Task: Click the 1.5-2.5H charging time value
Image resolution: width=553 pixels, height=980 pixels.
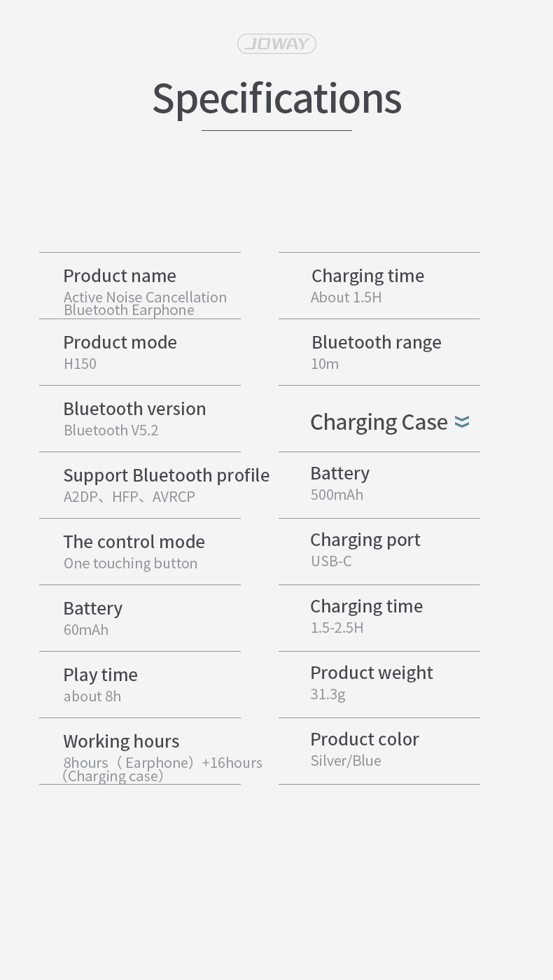Action: coord(337,628)
